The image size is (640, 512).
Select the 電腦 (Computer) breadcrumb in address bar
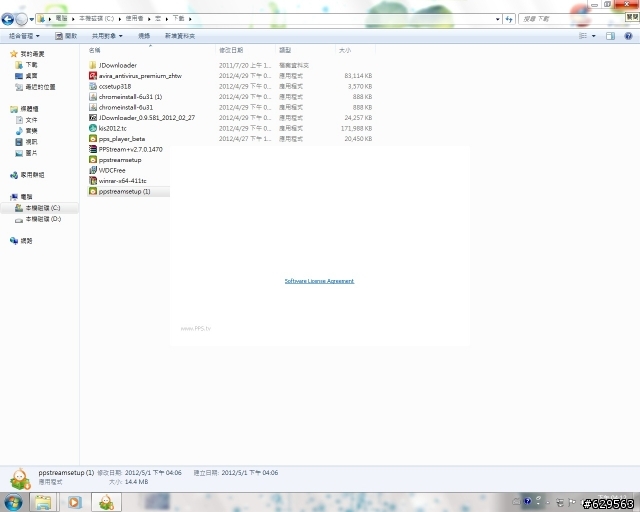[61, 18]
